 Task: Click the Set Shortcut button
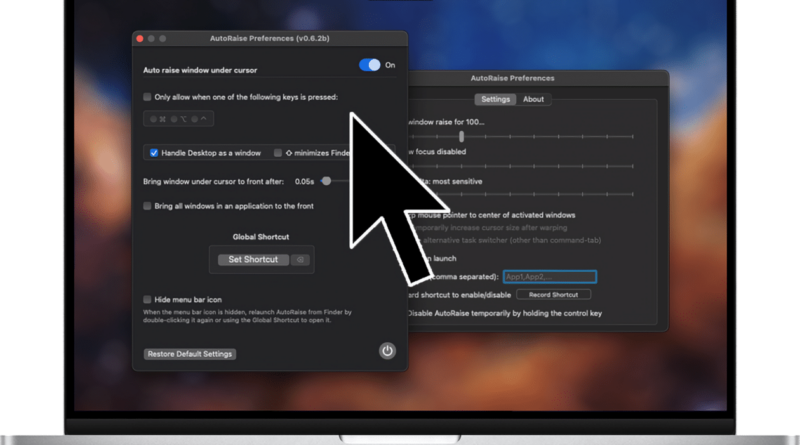[253, 259]
